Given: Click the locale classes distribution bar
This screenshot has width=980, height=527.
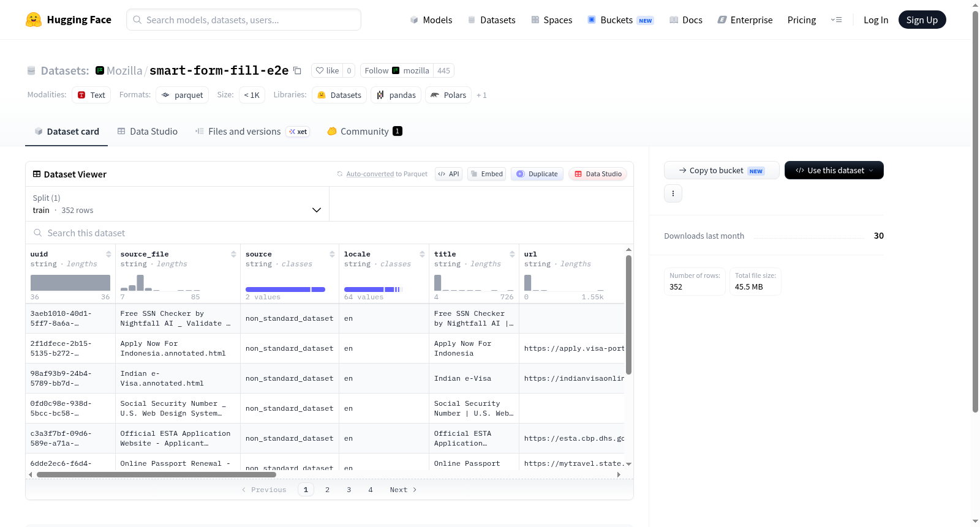Looking at the screenshot, I should [x=372, y=290].
